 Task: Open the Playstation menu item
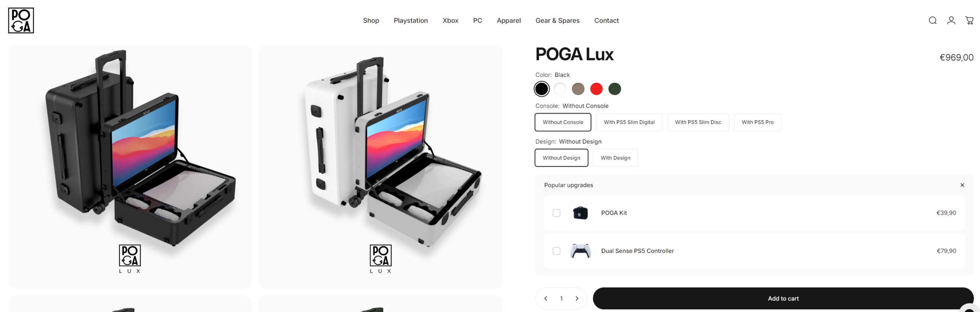(410, 21)
